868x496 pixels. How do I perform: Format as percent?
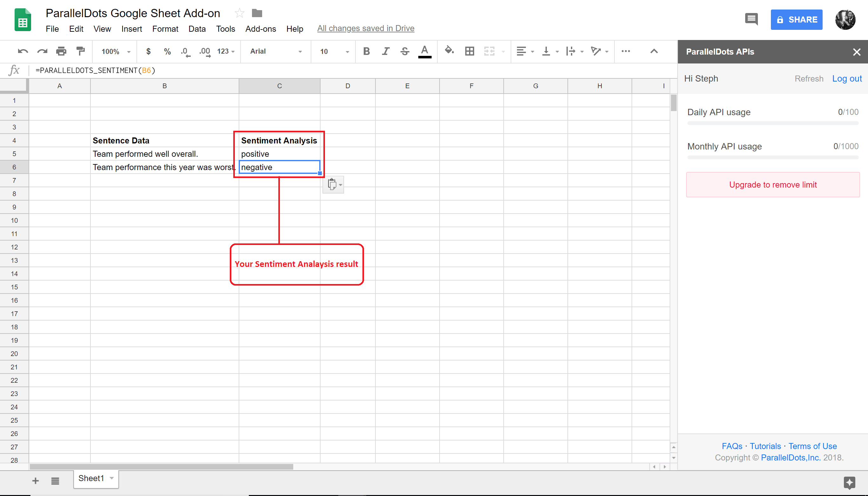click(x=167, y=51)
